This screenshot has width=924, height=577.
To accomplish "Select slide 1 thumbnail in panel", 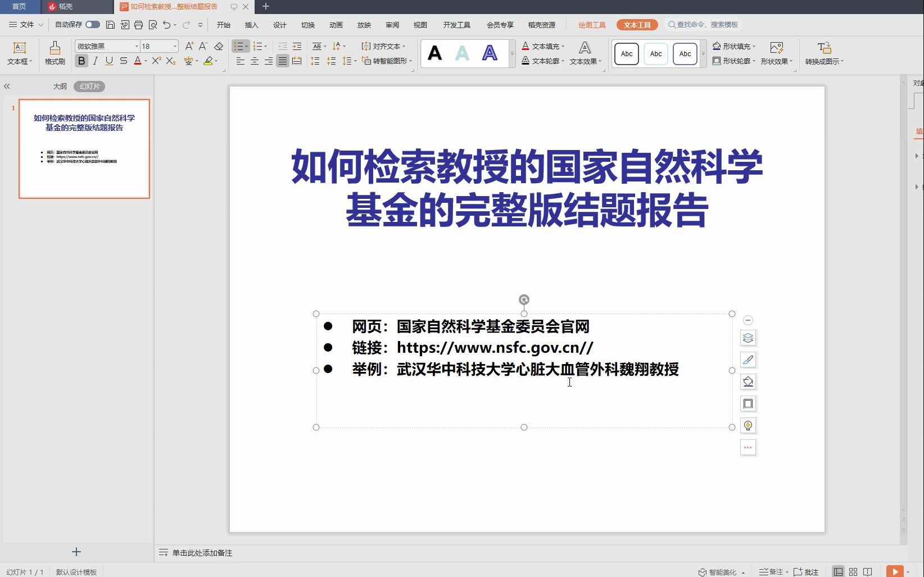I will (84, 149).
